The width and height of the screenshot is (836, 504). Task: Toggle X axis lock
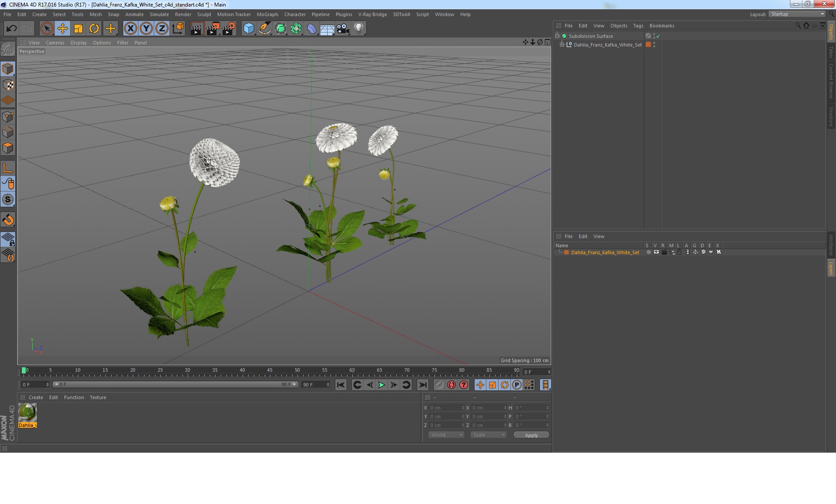(x=130, y=29)
